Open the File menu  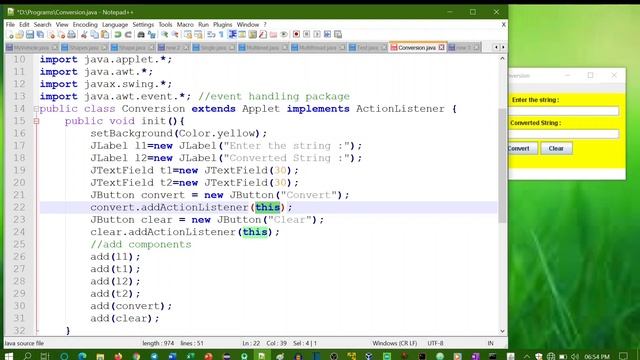(x=10, y=24)
